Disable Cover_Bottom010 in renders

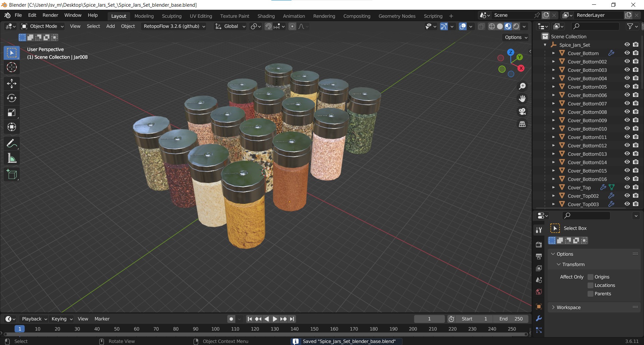pyautogui.click(x=636, y=129)
